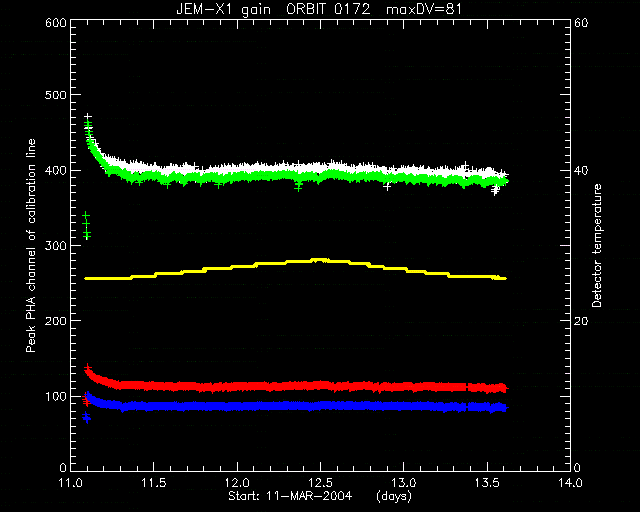Image resolution: width=640 pixels, height=512 pixels.
Task: Click the 40 tick label on right axis
Action: [x=581, y=170]
